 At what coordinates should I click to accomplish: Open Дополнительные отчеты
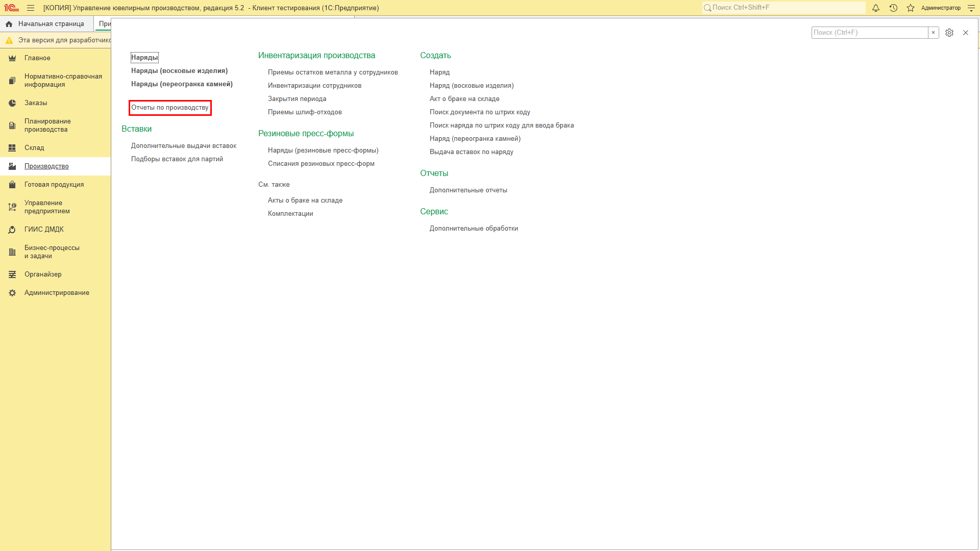click(x=469, y=190)
